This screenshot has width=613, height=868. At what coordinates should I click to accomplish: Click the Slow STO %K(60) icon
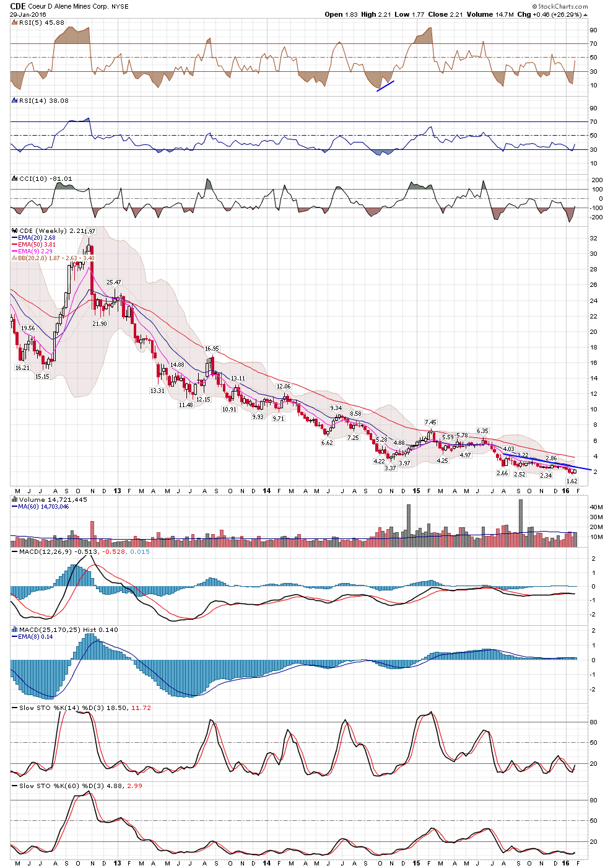point(14,786)
